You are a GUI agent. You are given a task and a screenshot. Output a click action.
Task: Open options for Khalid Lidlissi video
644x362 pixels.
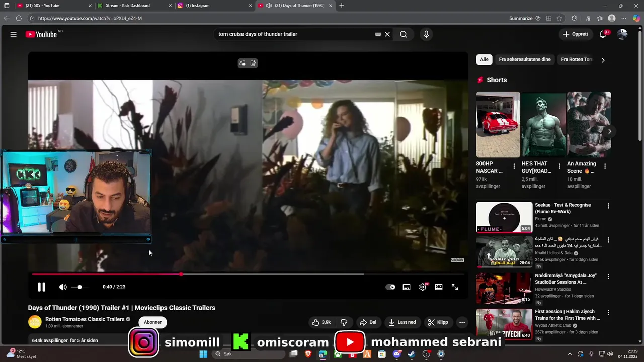608,240
